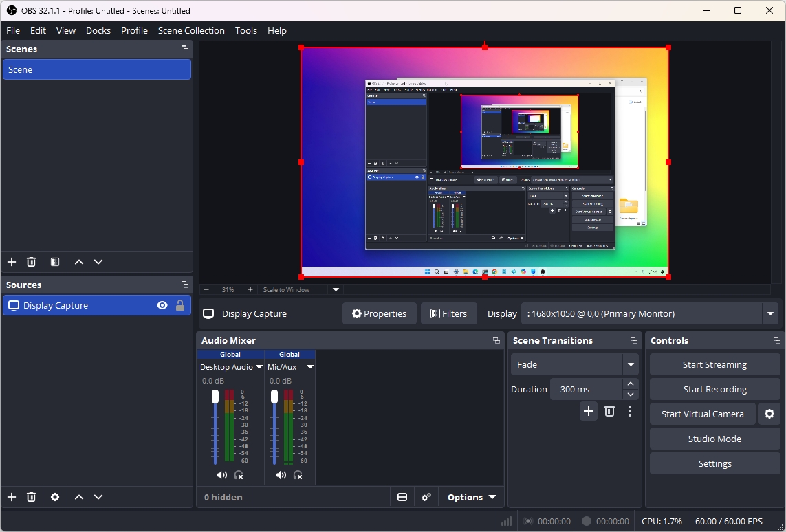Open source properties via the gear icon
Image resolution: width=786 pixels, height=532 pixels.
[x=54, y=497]
